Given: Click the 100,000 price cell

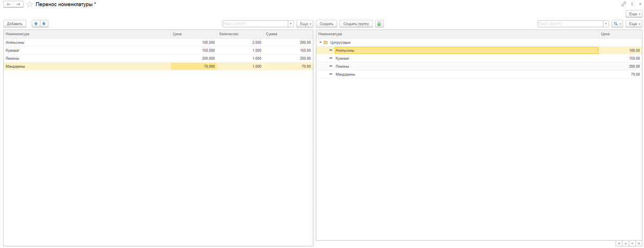Looking at the screenshot, I should (194, 42).
